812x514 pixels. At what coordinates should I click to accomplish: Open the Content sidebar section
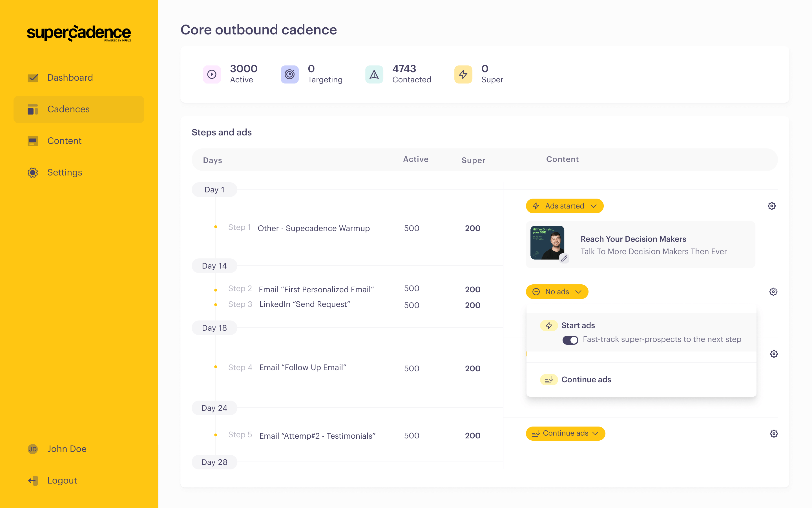(x=64, y=141)
